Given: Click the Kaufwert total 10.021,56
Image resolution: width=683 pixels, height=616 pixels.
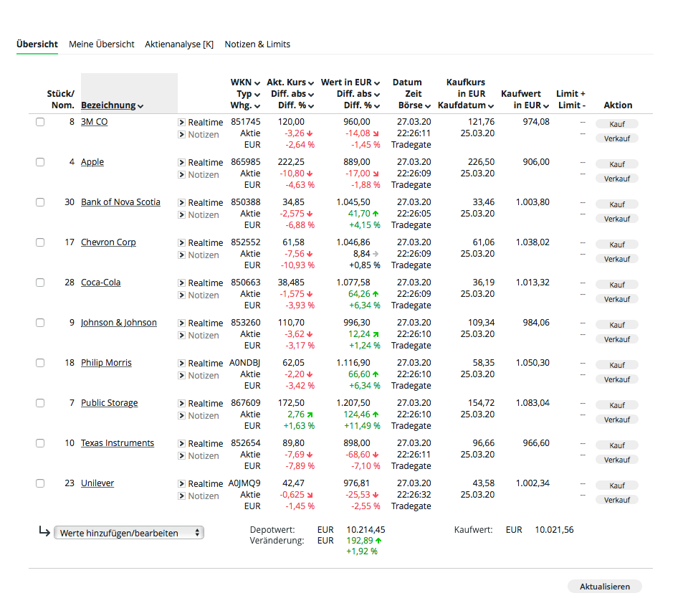Looking at the screenshot, I should point(554,530).
